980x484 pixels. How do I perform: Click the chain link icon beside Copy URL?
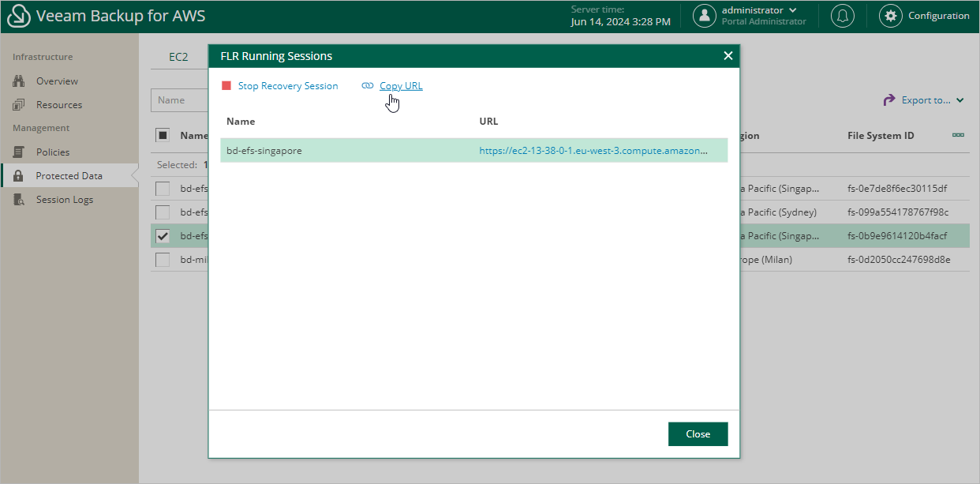click(368, 86)
